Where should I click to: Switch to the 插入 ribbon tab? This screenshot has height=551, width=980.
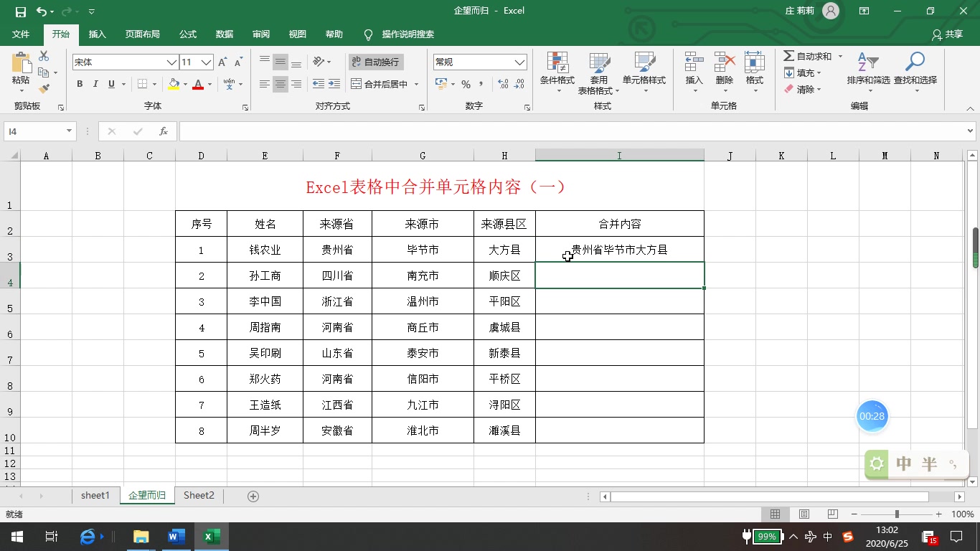click(97, 34)
